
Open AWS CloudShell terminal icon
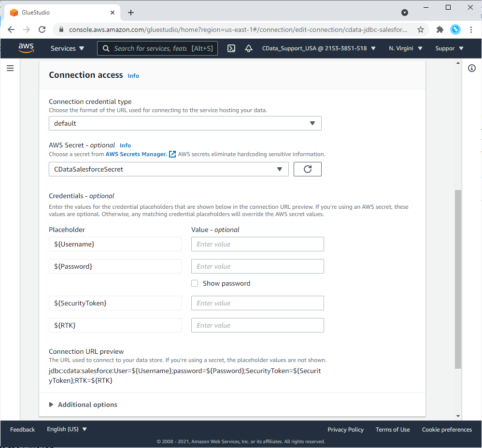point(231,48)
